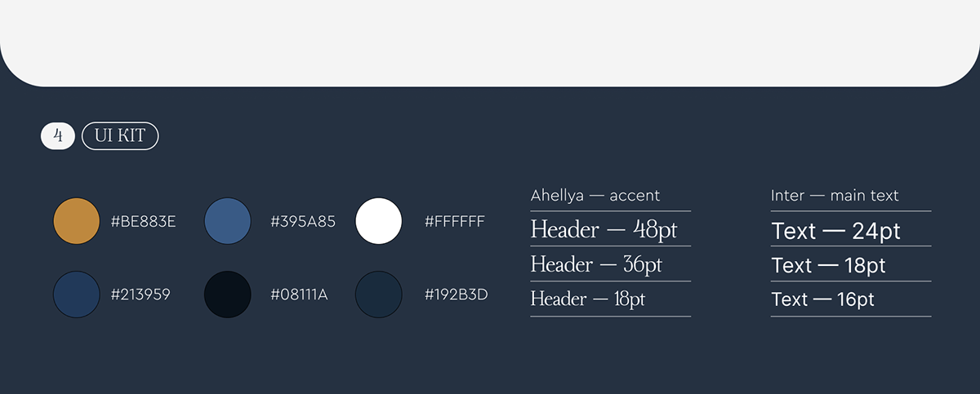
Task: Select the Header — 36pt text sample
Action: (x=596, y=264)
